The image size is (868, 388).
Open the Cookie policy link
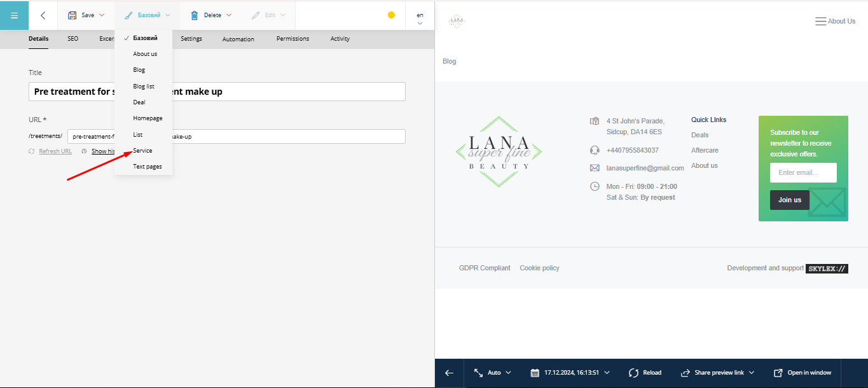tap(539, 268)
